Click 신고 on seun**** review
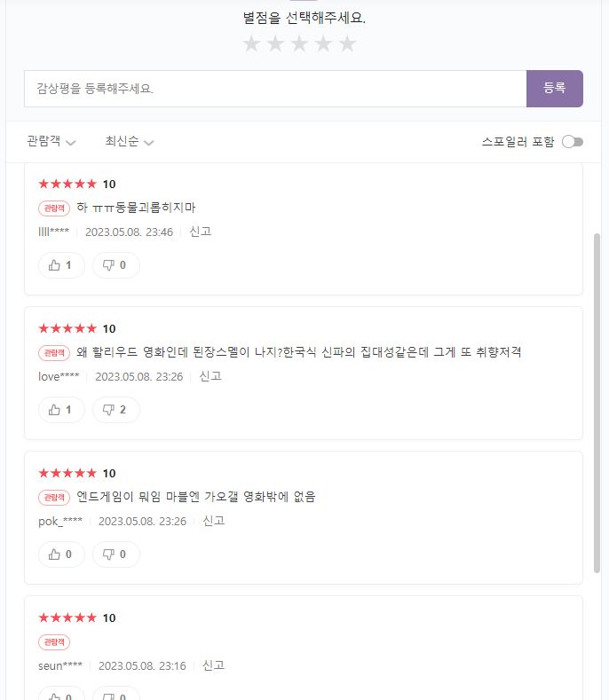This screenshot has width=609, height=700. [214, 665]
